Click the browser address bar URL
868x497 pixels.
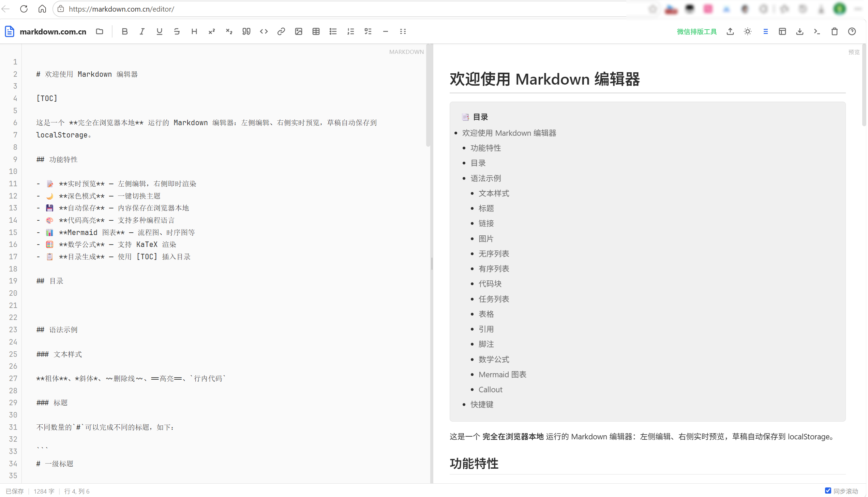[121, 9]
